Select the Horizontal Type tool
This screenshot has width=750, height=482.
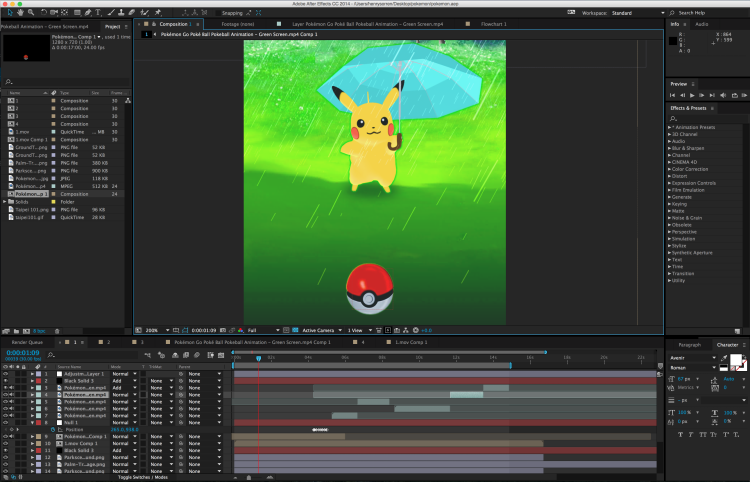click(x=98, y=12)
